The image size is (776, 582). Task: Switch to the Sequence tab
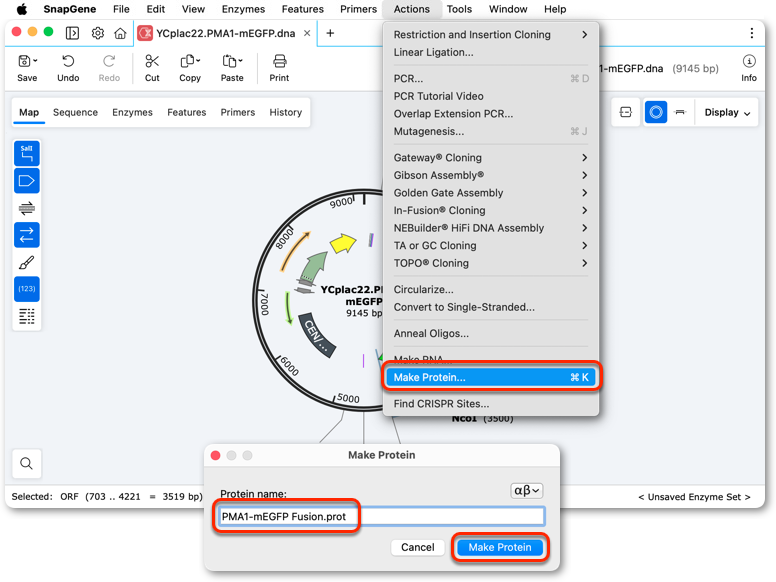click(x=75, y=112)
